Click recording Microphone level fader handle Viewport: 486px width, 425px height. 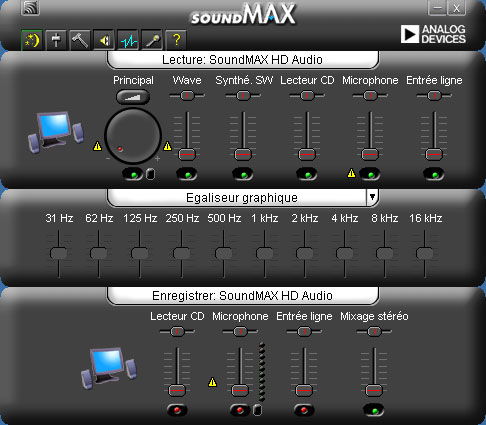click(x=240, y=390)
